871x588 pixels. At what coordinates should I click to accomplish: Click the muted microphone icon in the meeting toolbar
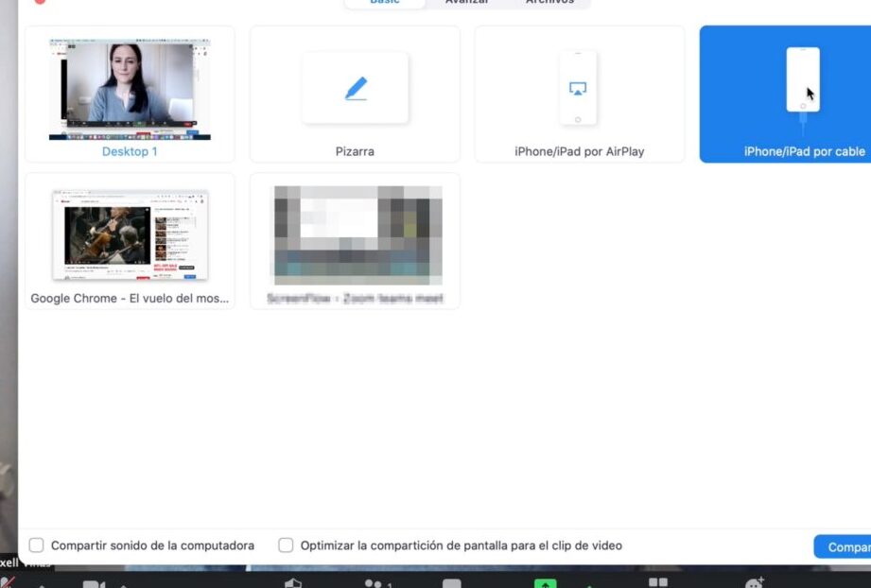pos(8,583)
